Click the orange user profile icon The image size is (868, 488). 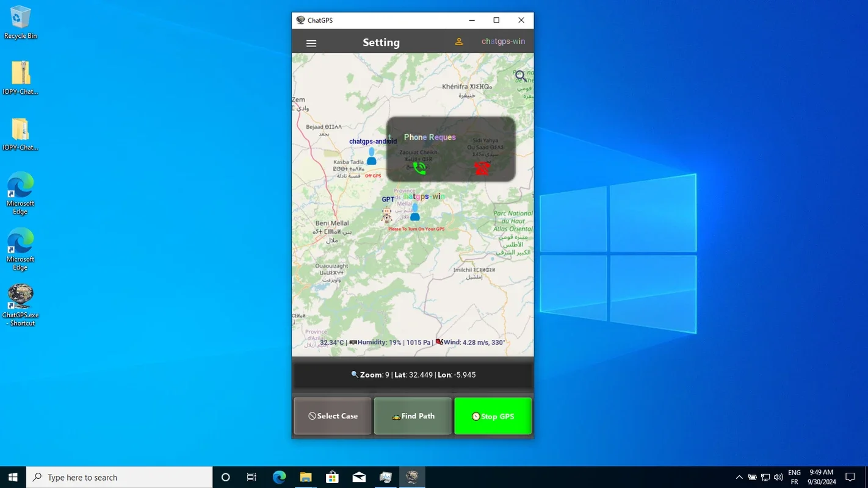tap(459, 42)
